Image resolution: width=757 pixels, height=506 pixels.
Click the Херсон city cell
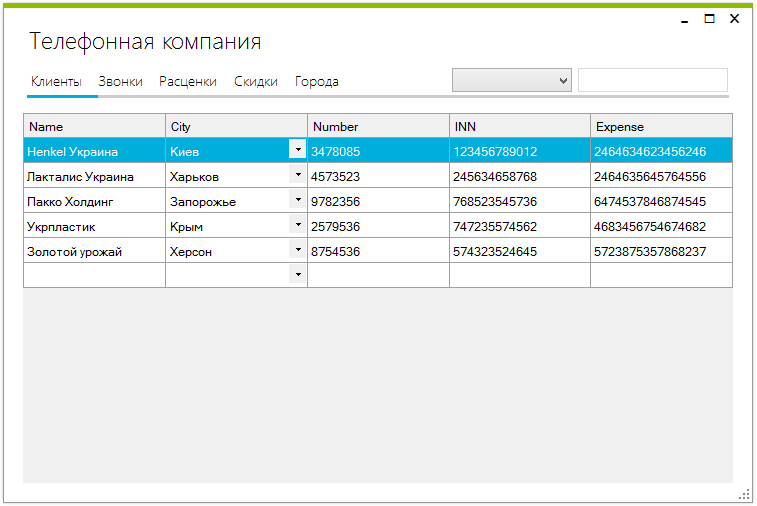click(228, 252)
